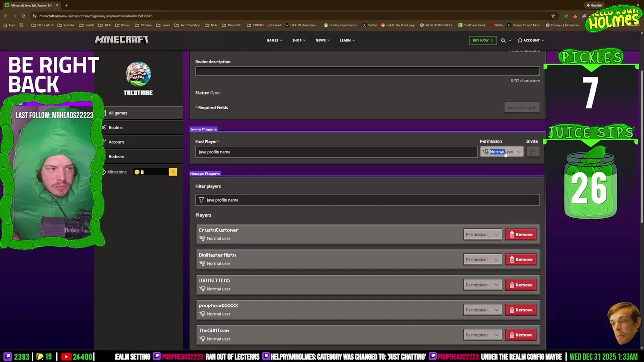Bookmark this page with the star icon

pyautogui.click(x=553, y=16)
